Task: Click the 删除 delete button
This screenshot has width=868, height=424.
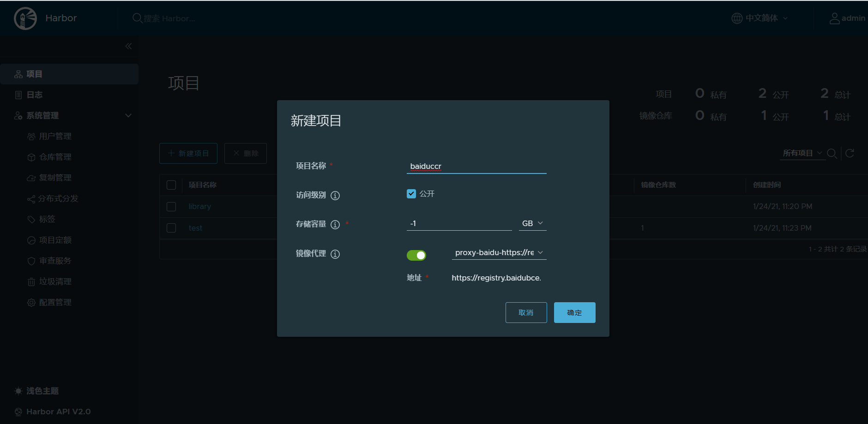Action: (246, 153)
